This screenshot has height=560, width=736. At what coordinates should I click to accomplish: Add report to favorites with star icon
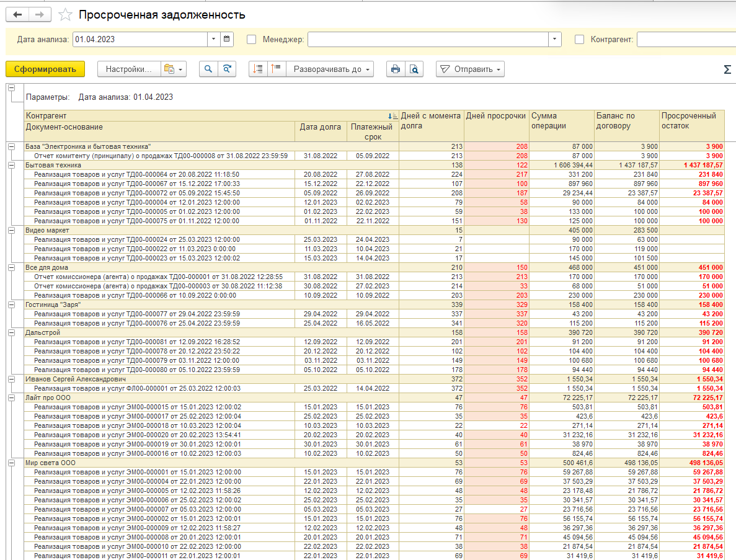[x=65, y=15]
